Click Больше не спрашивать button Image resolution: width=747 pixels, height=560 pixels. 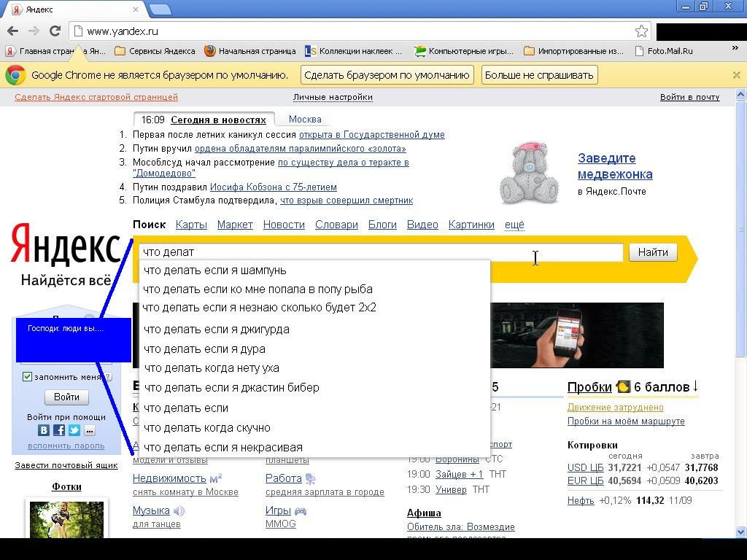coord(539,75)
